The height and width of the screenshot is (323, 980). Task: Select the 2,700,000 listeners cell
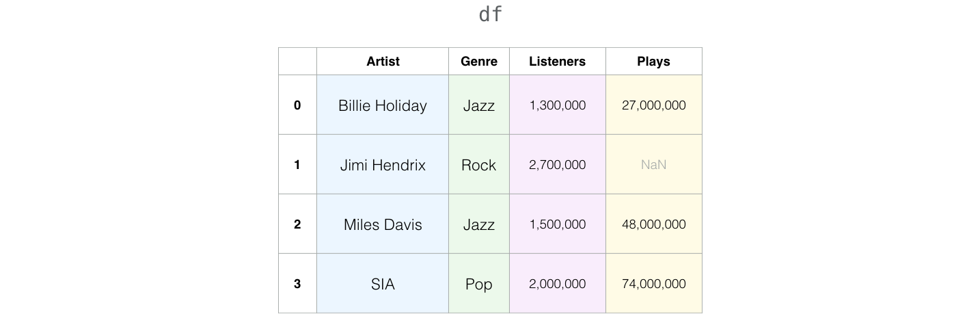pyautogui.click(x=558, y=165)
